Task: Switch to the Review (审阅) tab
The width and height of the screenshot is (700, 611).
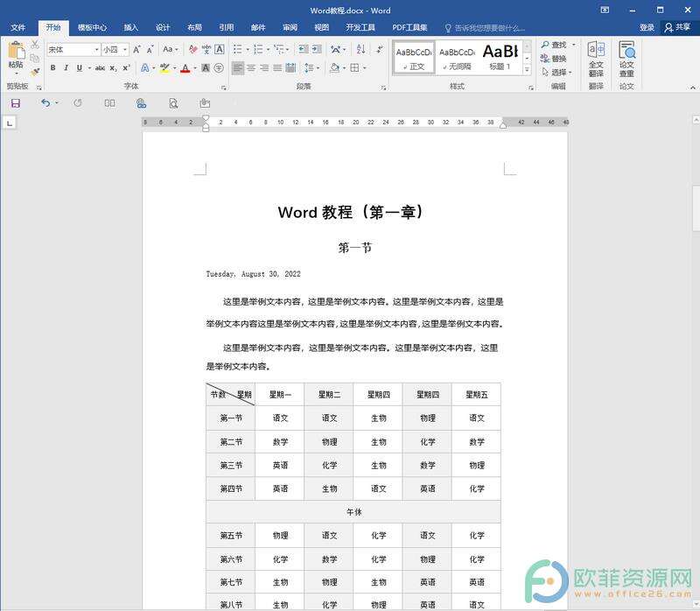Action: tap(290, 27)
